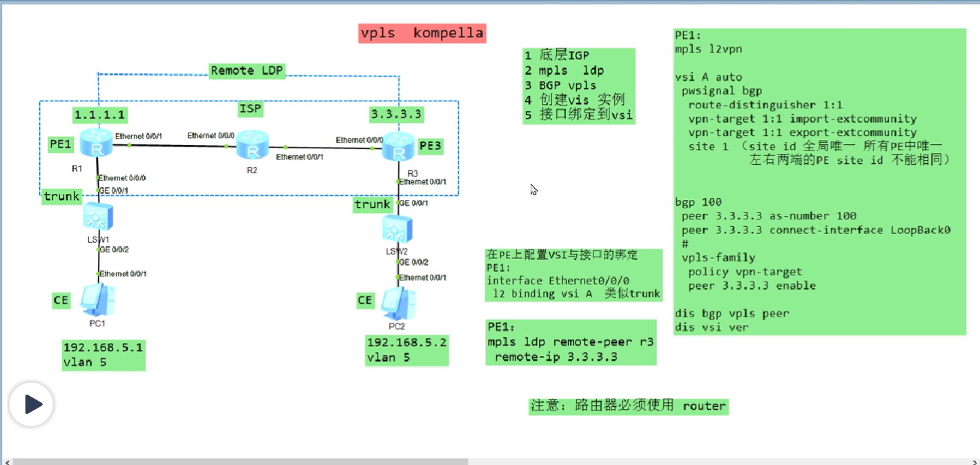This screenshot has height=465, width=980.
Task: Open the switch LSW1 icon
Action: 99,217
